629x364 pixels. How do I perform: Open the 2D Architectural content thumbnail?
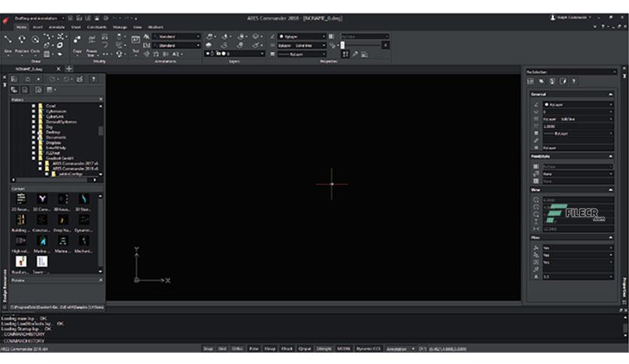click(21, 202)
